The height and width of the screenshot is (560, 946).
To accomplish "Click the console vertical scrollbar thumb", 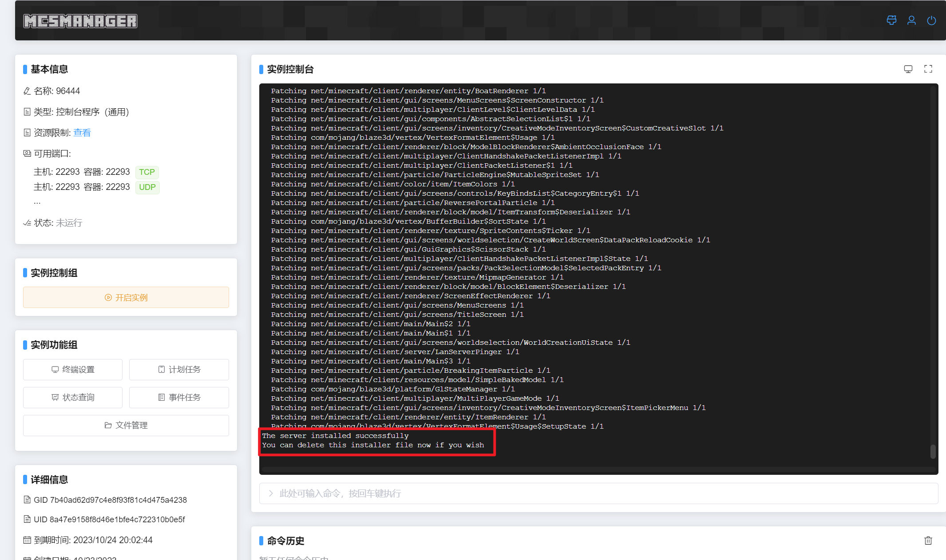I will pos(933,452).
